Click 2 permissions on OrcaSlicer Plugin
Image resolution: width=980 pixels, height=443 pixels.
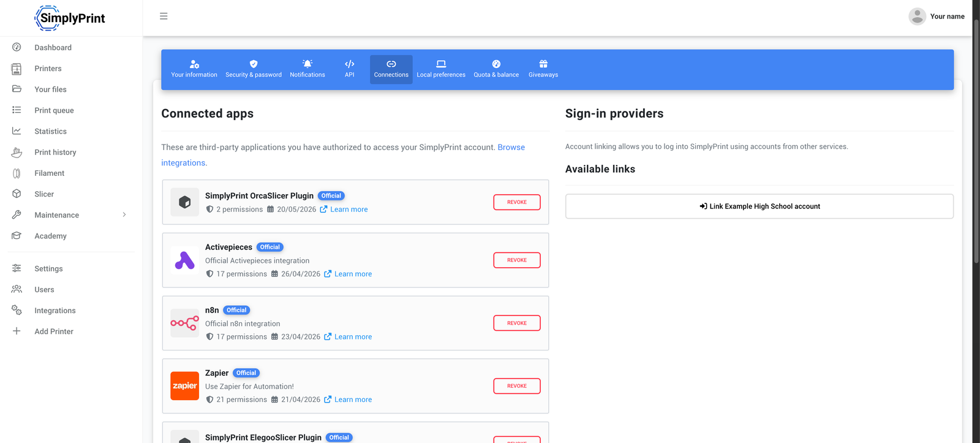[235, 210]
